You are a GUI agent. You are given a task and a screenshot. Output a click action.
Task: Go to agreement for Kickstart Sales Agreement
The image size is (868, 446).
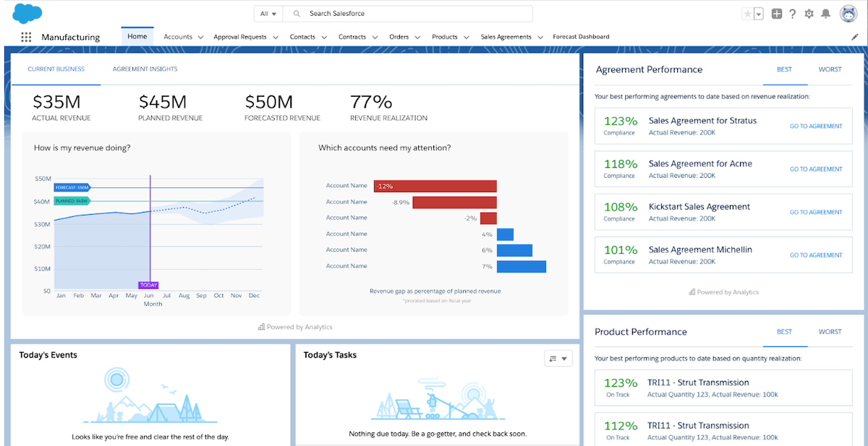[816, 213]
